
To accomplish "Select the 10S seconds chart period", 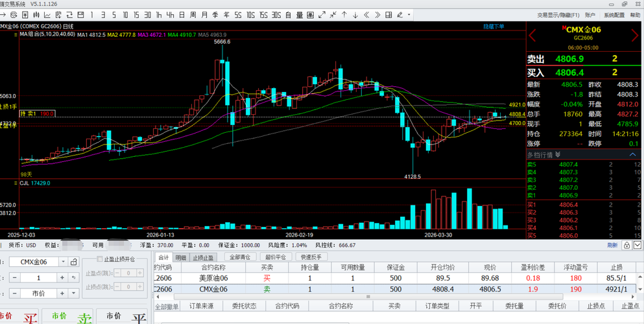I will click(251, 15).
